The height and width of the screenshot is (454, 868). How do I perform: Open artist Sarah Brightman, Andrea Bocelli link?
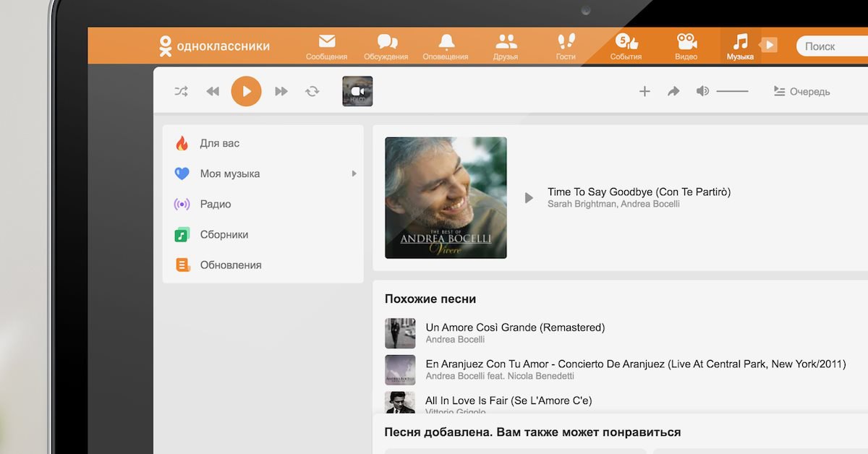[x=613, y=204]
